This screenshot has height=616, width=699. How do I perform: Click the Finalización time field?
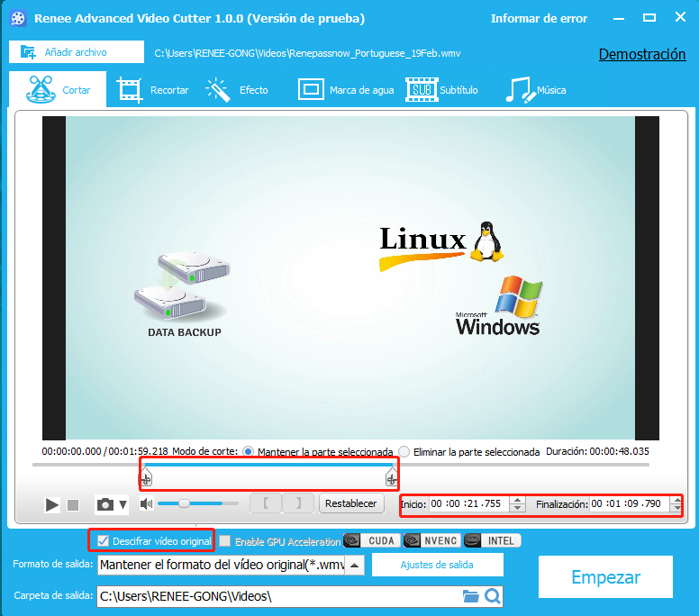(x=629, y=504)
